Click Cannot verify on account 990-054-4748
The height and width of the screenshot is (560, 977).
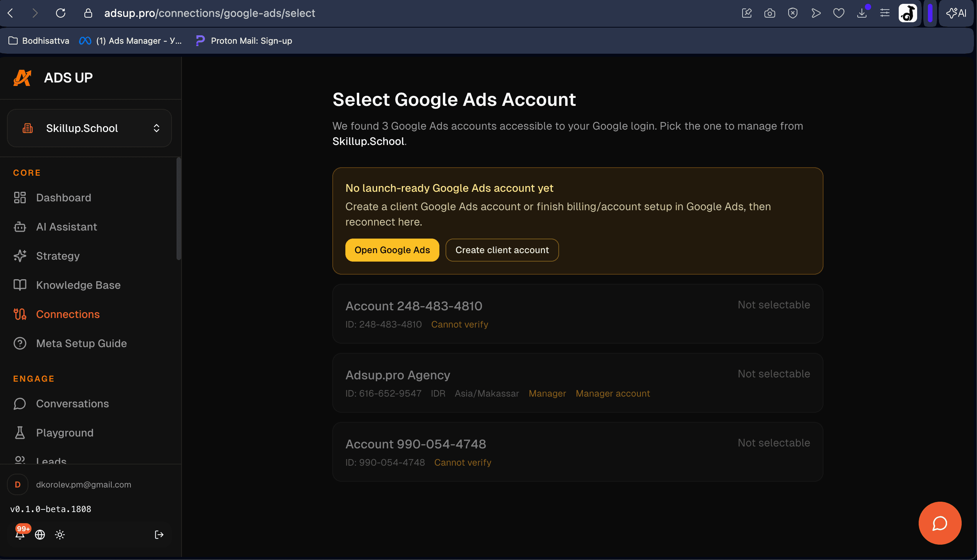point(462,463)
